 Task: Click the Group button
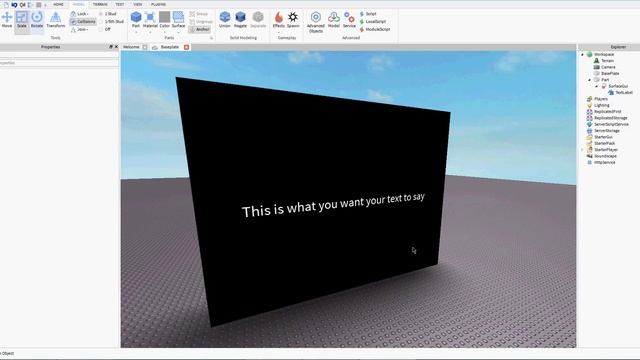[199, 14]
